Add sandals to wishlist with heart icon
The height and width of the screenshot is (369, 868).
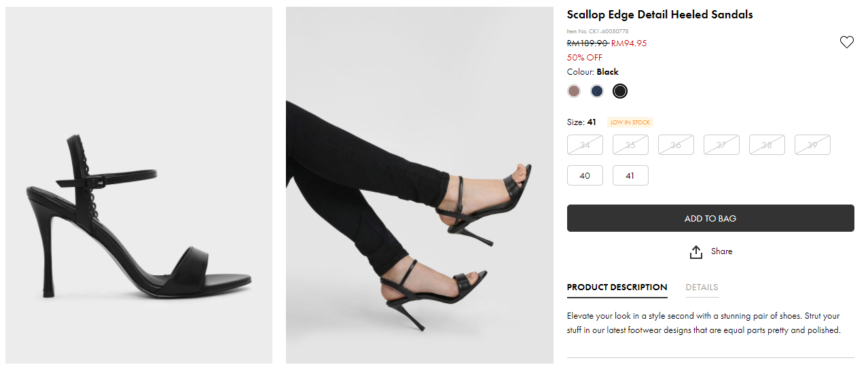(846, 42)
